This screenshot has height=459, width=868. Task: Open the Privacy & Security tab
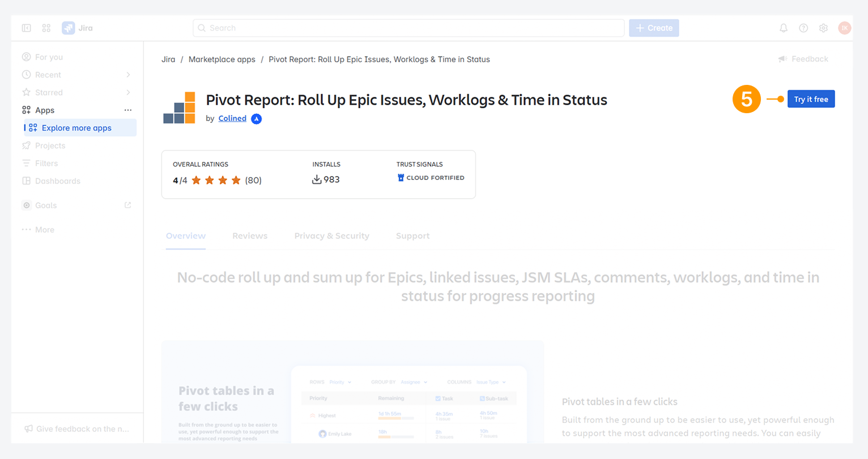(331, 236)
